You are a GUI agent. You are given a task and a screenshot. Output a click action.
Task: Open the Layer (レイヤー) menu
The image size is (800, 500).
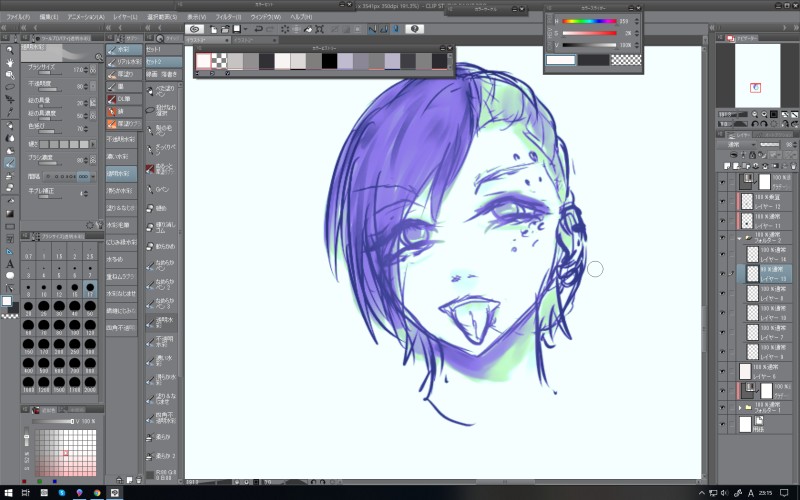[x=124, y=17]
